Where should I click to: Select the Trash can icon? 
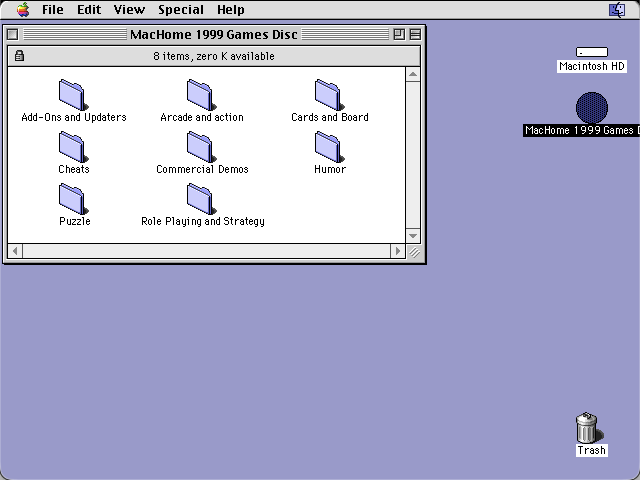click(x=588, y=427)
